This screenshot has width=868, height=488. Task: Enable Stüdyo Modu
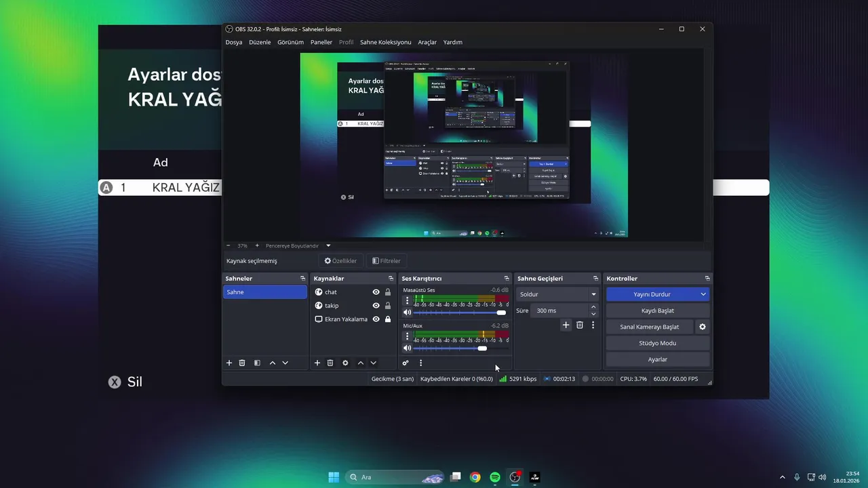click(658, 343)
